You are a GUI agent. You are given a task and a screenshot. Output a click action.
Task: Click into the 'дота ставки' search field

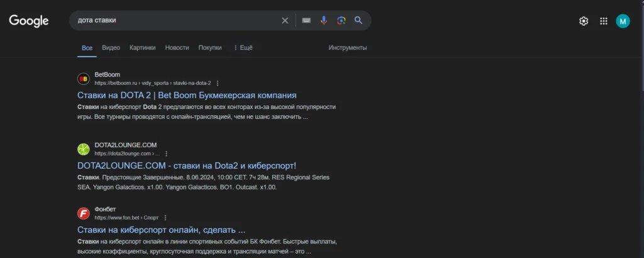pos(177,21)
